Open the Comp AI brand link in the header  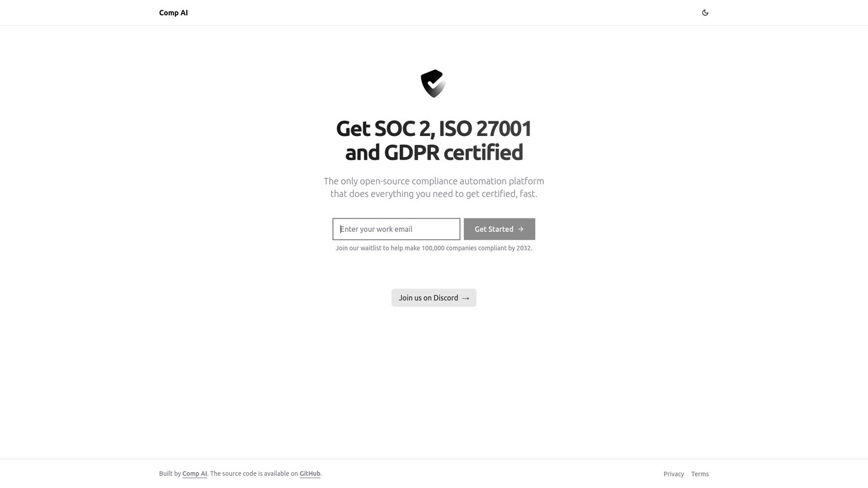click(173, 13)
